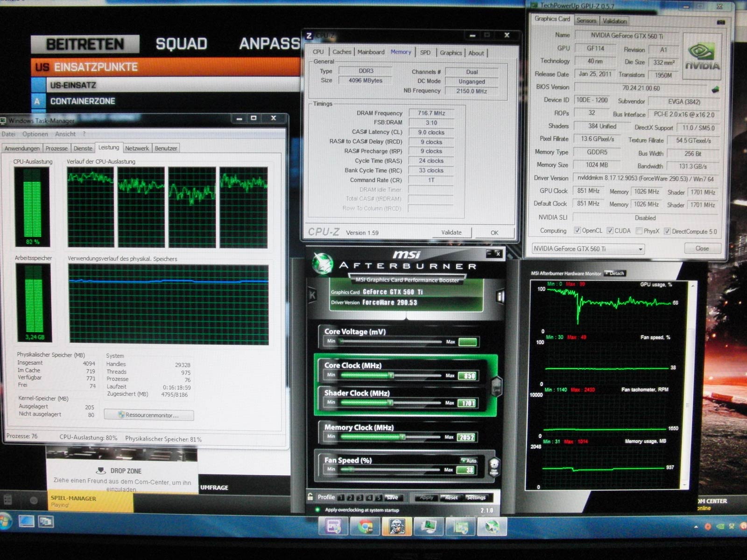Click the Windows Start orb
The image size is (747, 560).
point(4,521)
